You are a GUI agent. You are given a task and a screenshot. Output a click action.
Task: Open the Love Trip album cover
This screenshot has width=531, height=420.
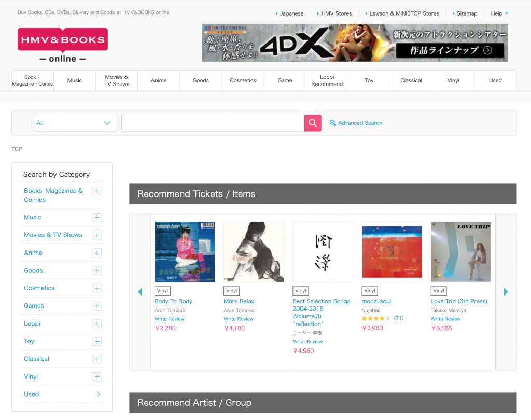point(460,252)
